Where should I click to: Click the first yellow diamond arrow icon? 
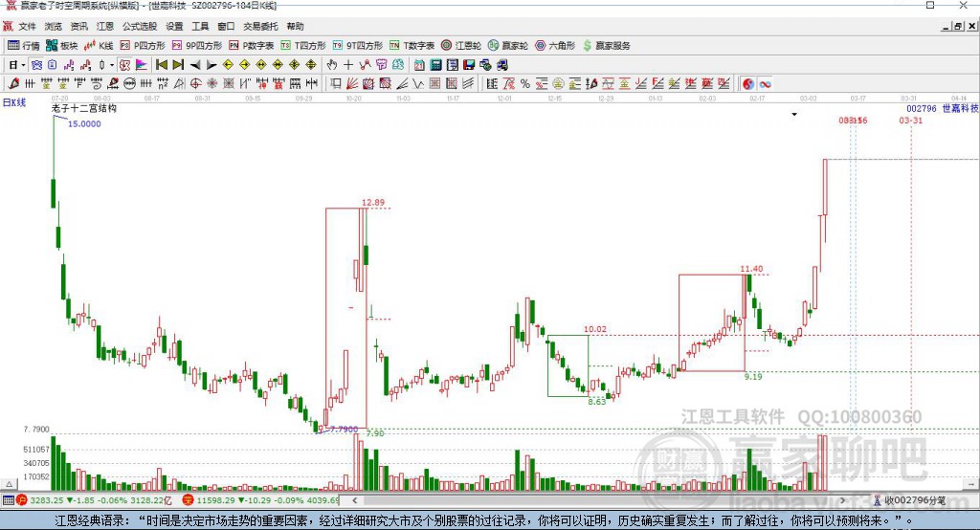pos(228,65)
